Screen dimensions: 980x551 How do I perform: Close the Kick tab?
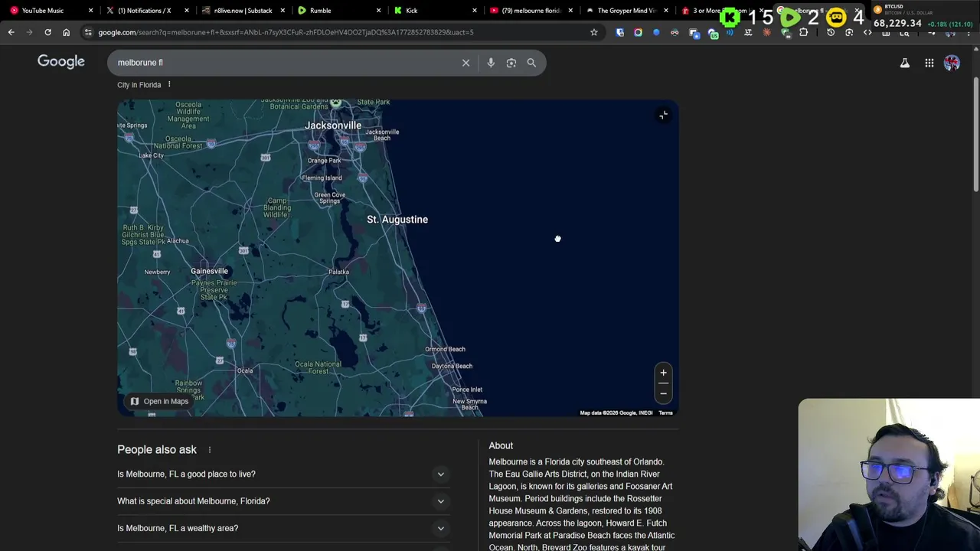tap(474, 11)
